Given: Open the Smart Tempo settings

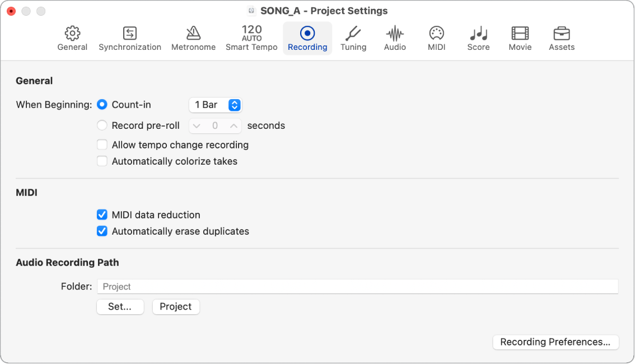Looking at the screenshot, I should [251, 38].
